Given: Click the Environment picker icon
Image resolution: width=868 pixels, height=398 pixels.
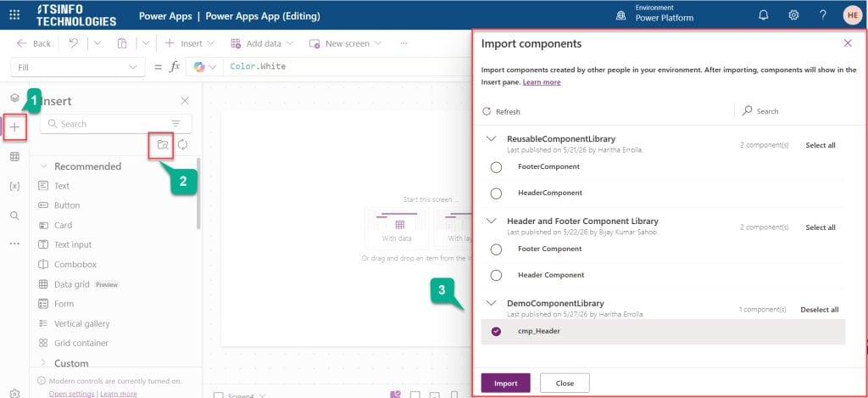Looking at the screenshot, I should point(621,16).
